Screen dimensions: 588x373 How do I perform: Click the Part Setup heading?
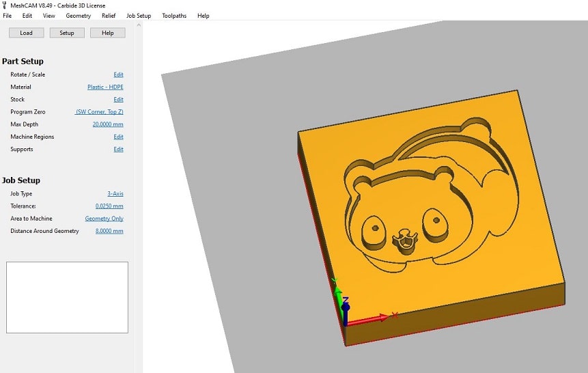click(23, 61)
